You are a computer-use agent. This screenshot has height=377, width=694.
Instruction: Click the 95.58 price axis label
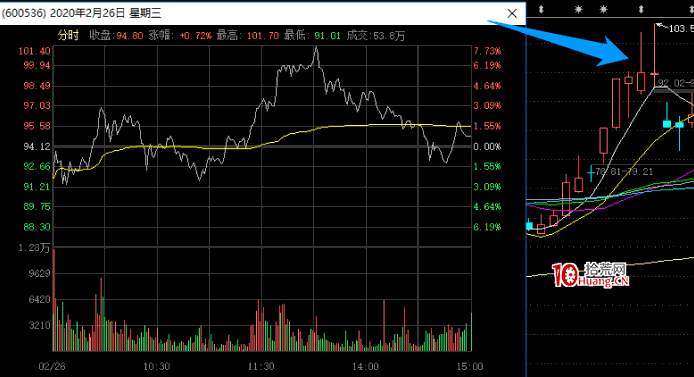(x=37, y=126)
